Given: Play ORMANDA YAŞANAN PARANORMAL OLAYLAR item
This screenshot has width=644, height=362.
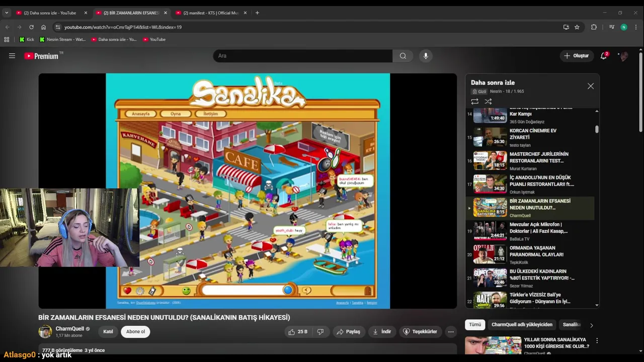Looking at the screenshot, I should pyautogui.click(x=531, y=254).
